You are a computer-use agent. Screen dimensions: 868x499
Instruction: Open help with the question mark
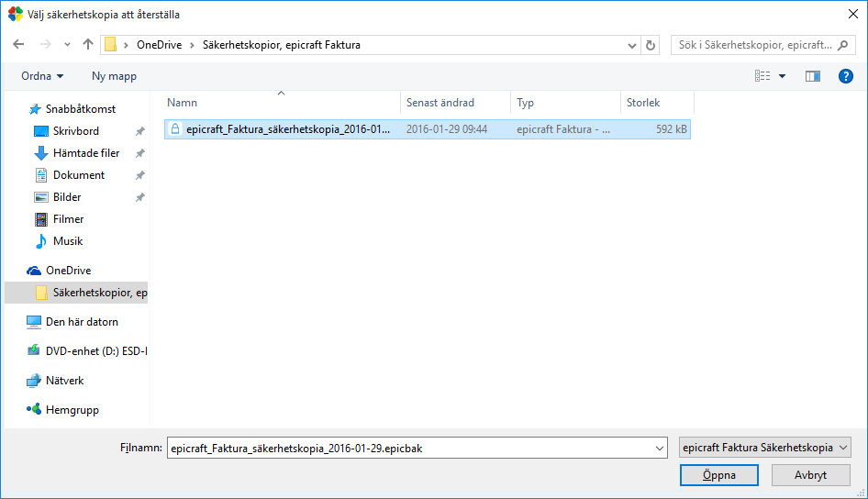point(845,76)
